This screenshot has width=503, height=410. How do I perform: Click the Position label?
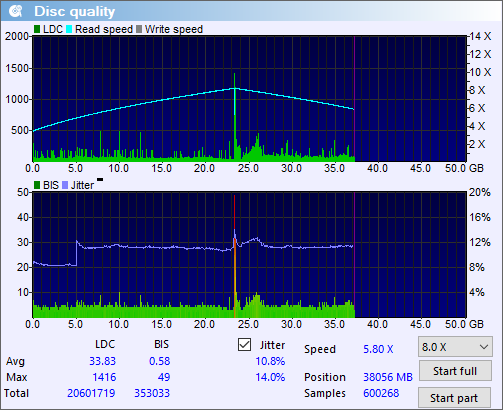325,377
